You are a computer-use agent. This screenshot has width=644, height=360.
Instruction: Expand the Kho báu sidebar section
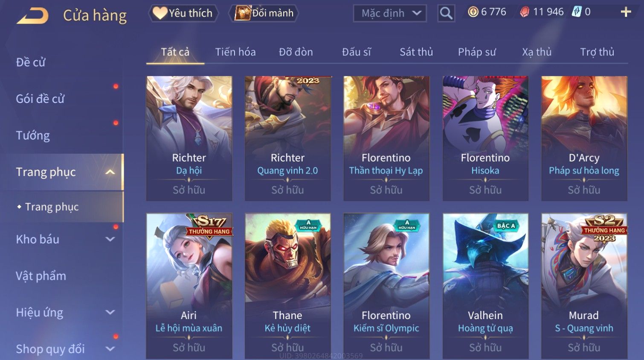(110, 239)
